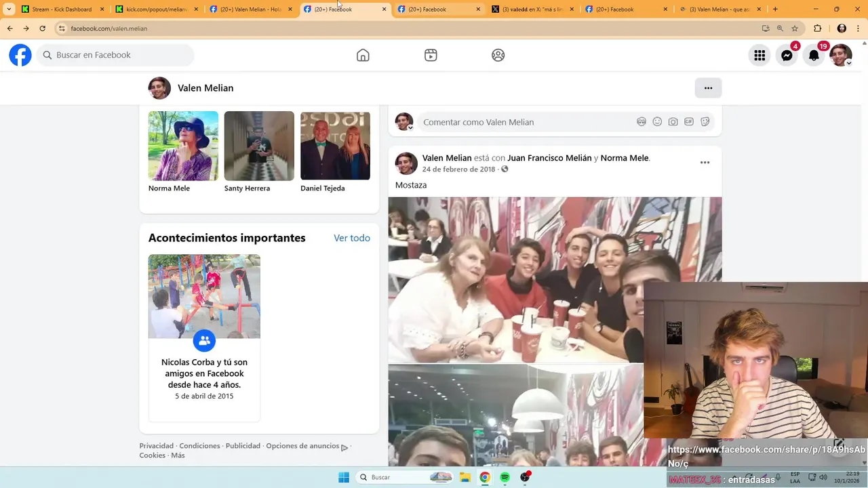Open the Daniel Tejeda friend photo
Screen dimensions: 868x488
(x=335, y=146)
